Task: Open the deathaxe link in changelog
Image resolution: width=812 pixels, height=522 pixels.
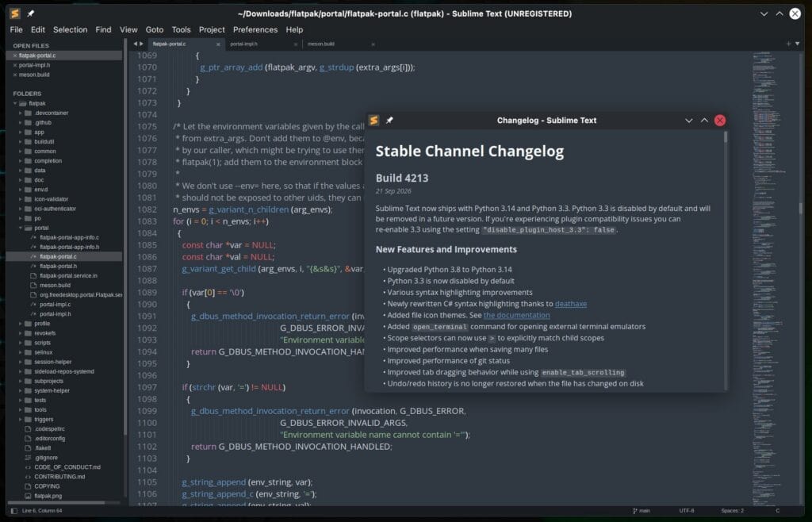Action: coord(571,304)
